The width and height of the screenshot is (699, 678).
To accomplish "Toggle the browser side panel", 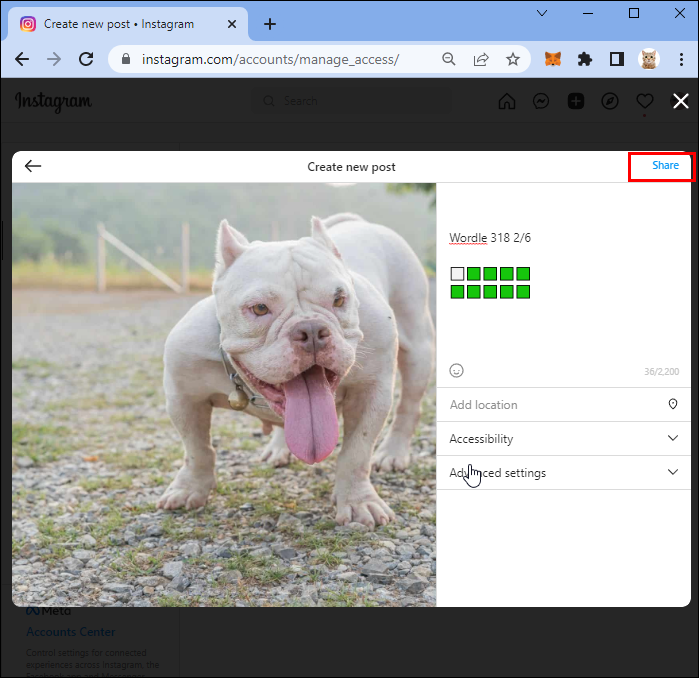I will pos(617,59).
